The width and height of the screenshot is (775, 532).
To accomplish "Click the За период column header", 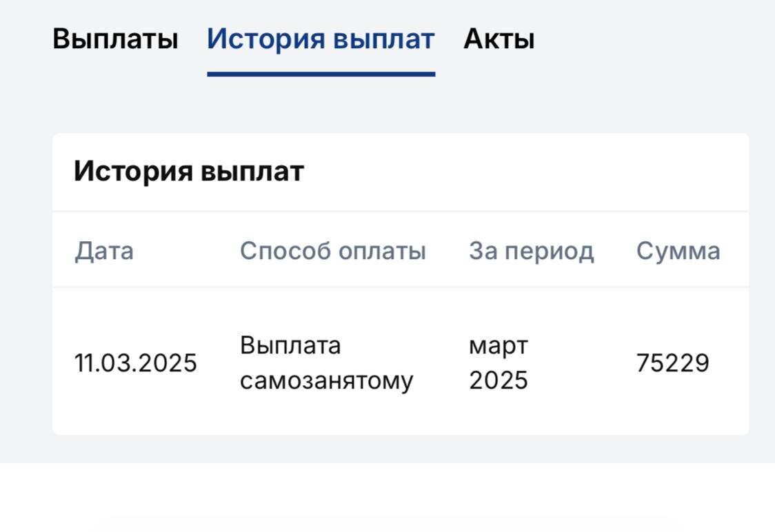I will coord(532,249).
